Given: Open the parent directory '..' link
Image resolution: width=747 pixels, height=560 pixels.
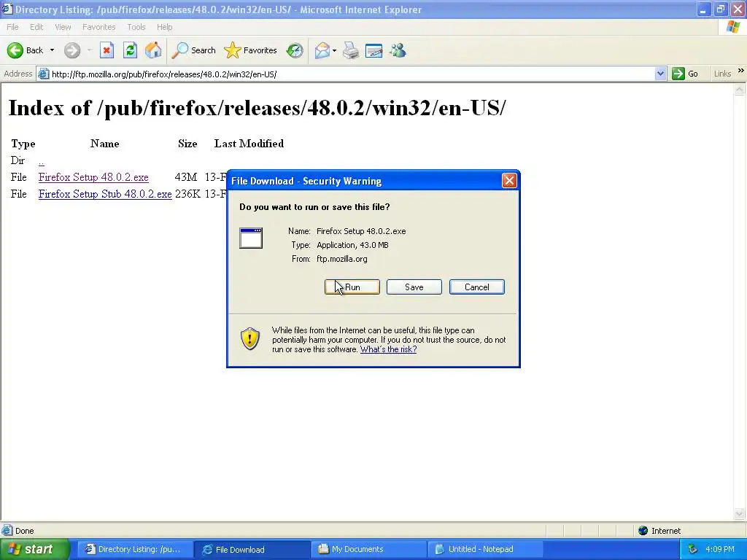Looking at the screenshot, I should pos(42,161).
